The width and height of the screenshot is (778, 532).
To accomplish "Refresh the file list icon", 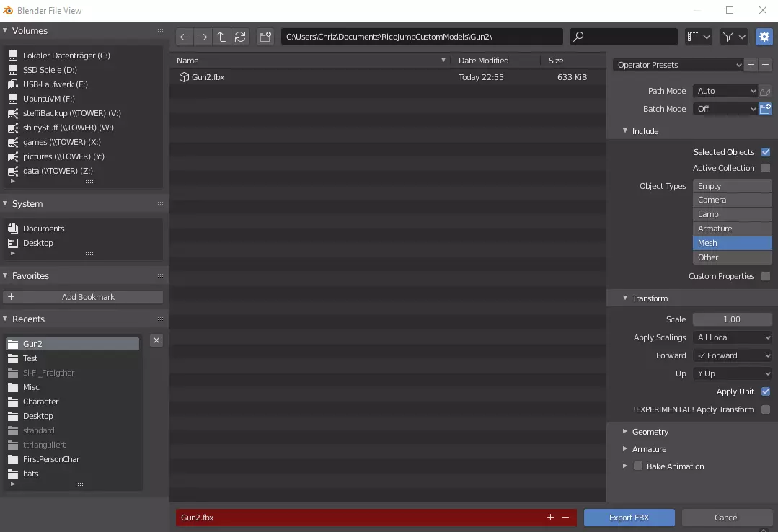I will 240,37.
